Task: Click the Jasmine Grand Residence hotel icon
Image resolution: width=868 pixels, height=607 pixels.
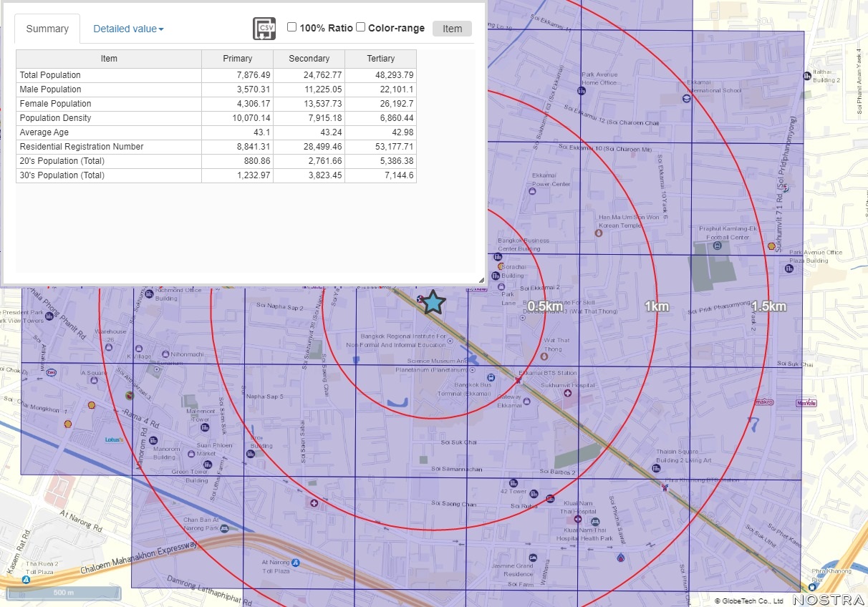Action: click(x=533, y=558)
